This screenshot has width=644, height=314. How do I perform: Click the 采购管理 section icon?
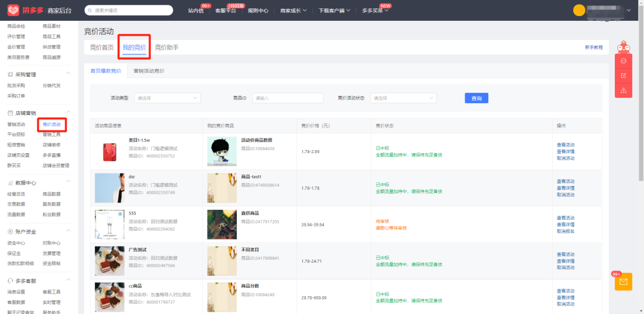10,74
